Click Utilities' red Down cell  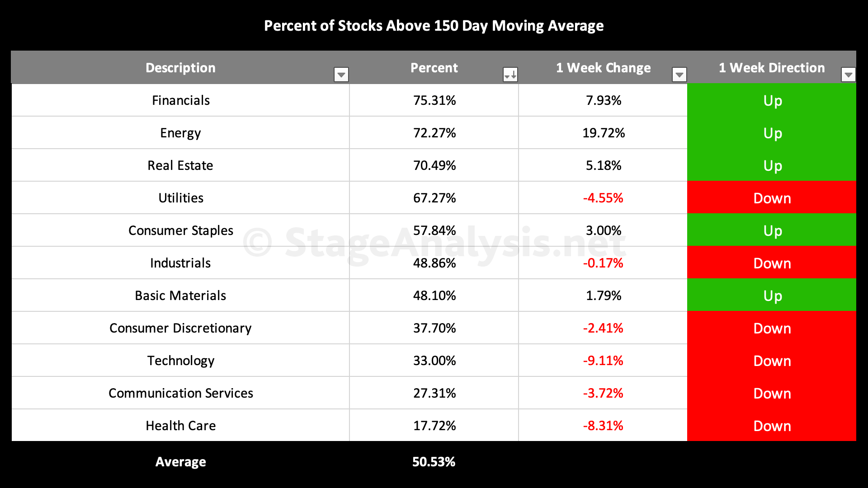click(772, 198)
